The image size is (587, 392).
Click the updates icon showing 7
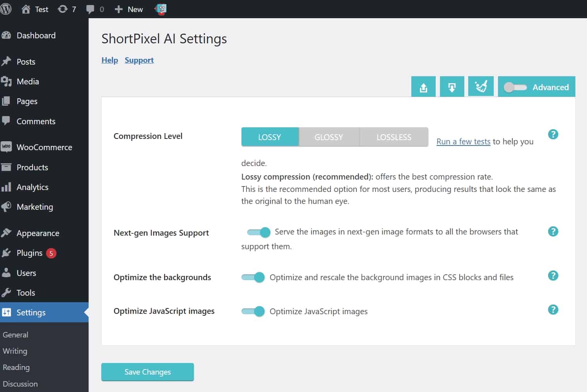tap(67, 9)
